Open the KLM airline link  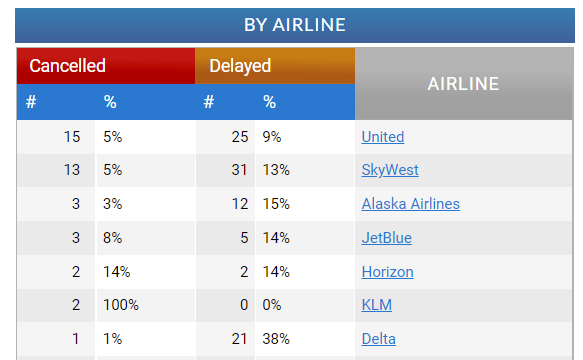click(x=377, y=305)
